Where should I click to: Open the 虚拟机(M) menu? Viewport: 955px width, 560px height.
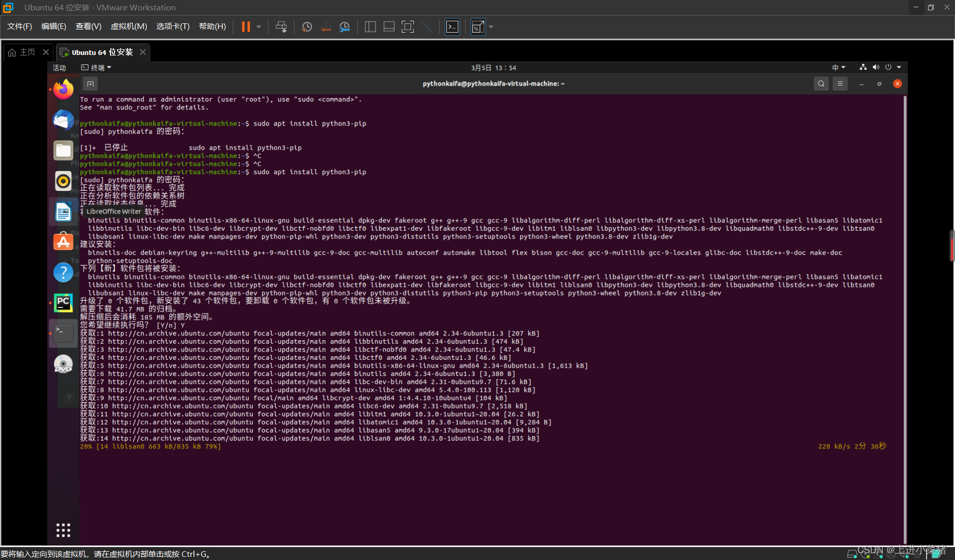(x=129, y=26)
